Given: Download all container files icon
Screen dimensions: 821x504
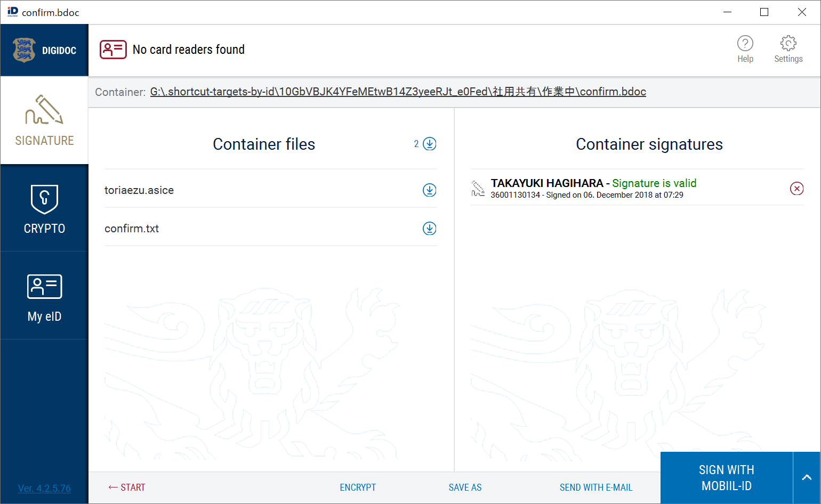Looking at the screenshot, I should click(x=429, y=144).
